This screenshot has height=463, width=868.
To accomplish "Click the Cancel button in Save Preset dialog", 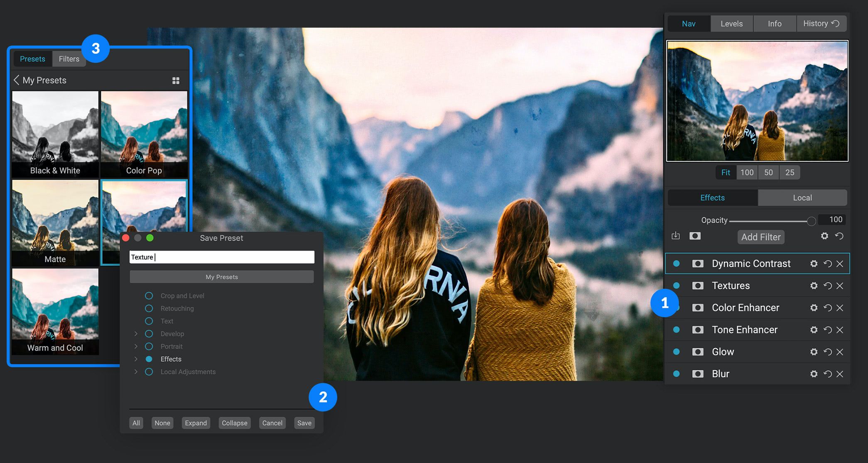I will tap(272, 423).
